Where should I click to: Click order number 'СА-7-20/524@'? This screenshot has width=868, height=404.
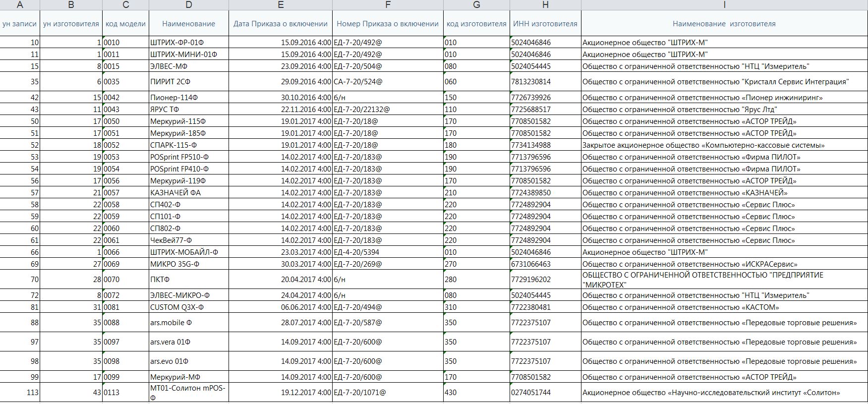[x=388, y=81]
